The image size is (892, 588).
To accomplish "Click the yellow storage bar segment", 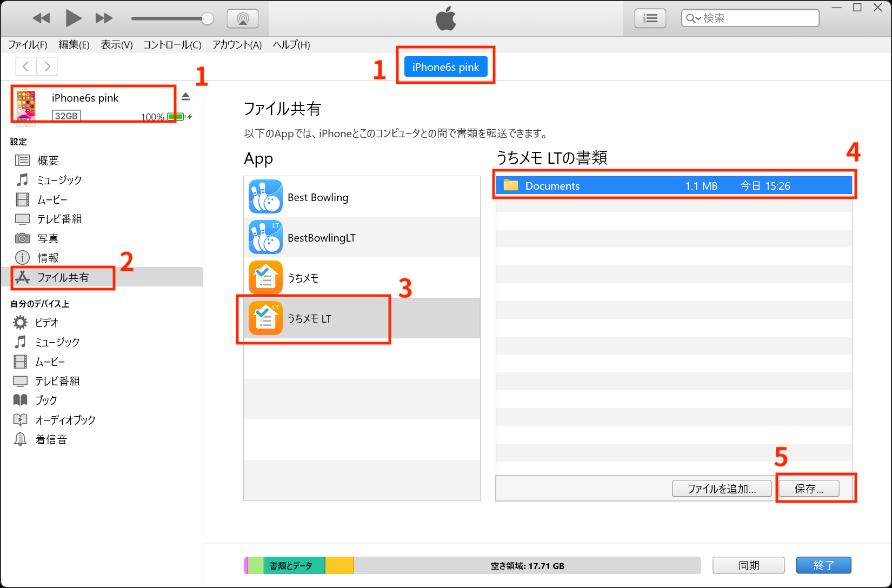I will tap(340, 565).
